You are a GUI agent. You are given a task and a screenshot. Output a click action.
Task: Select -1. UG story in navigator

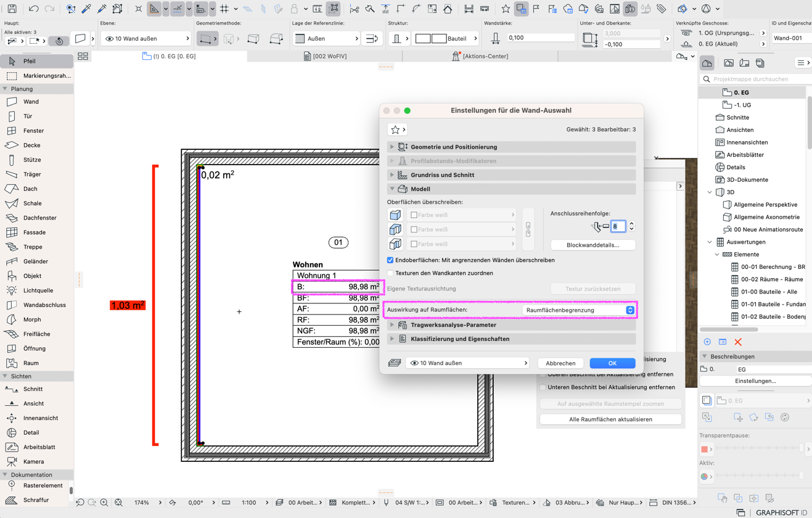(742, 105)
